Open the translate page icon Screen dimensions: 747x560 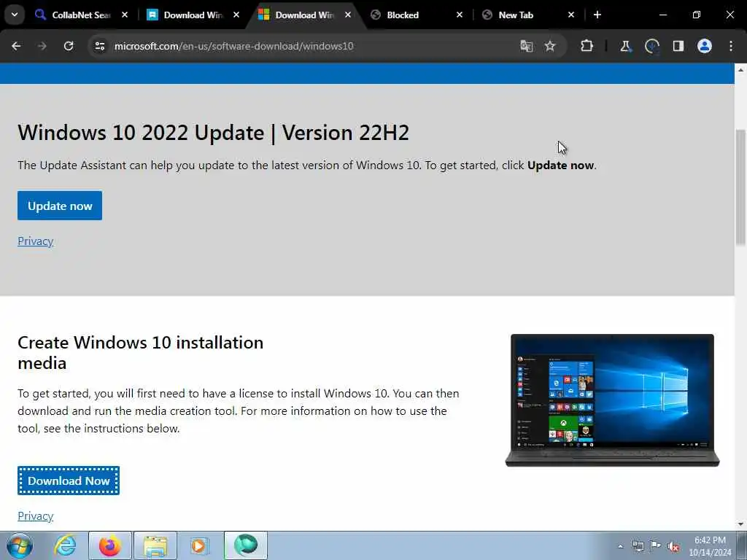527,46
